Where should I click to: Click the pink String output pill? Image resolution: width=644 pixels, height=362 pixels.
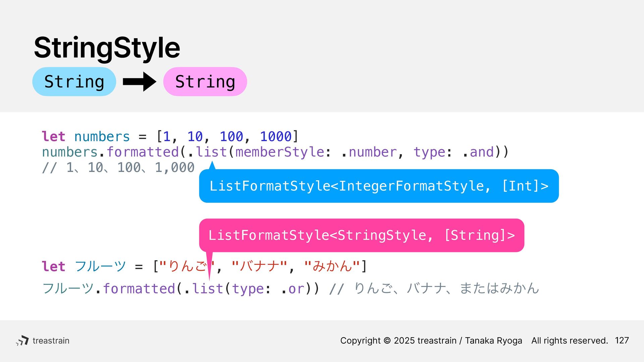(x=205, y=81)
